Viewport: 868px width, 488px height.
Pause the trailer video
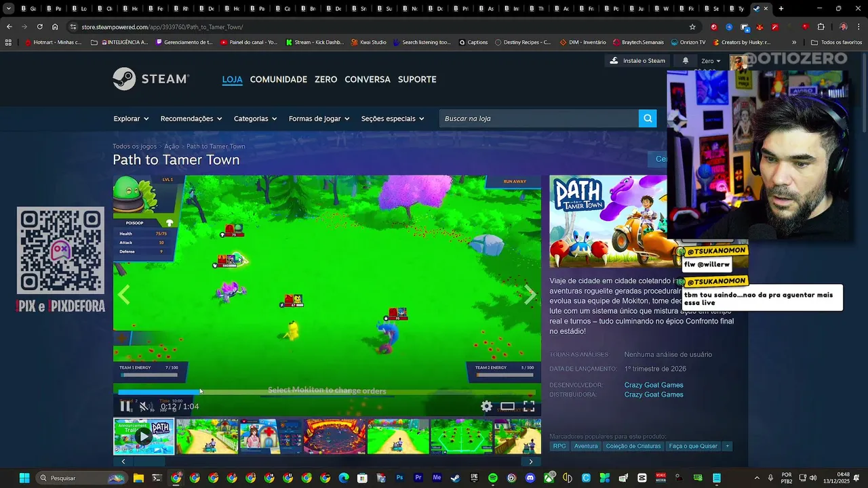click(126, 406)
